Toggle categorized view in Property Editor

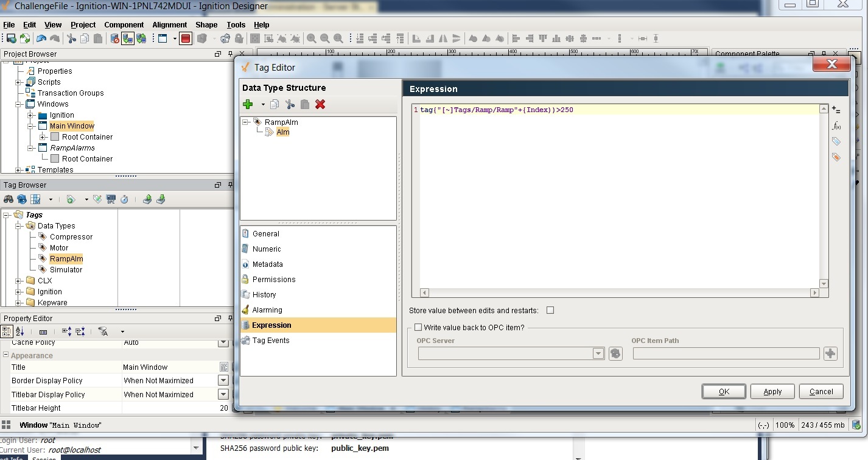point(7,331)
